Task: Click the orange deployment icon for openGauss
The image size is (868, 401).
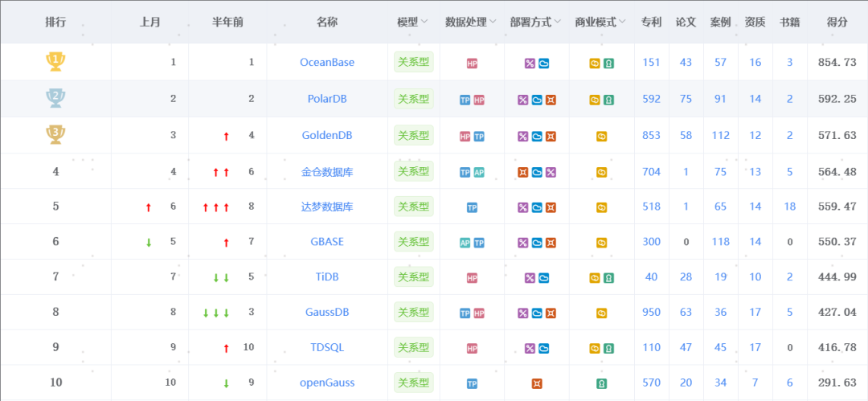Action: click(x=536, y=383)
